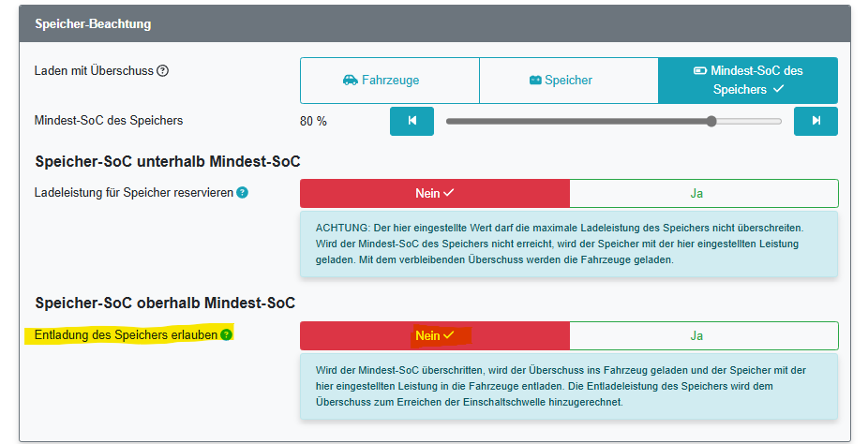868x444 pixels.
Task: Click help icon beside Ladeleistung für Speicher reservieren
Action: coord(243,193)
